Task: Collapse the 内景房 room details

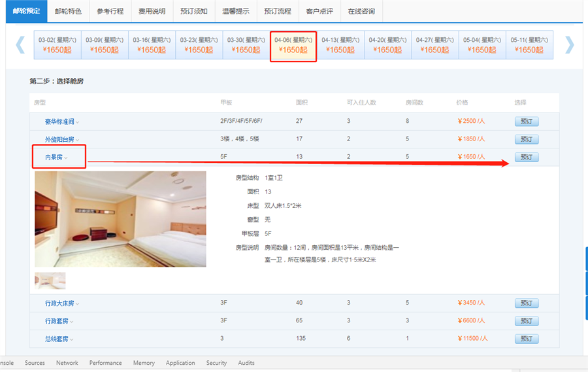Action: 56,158
